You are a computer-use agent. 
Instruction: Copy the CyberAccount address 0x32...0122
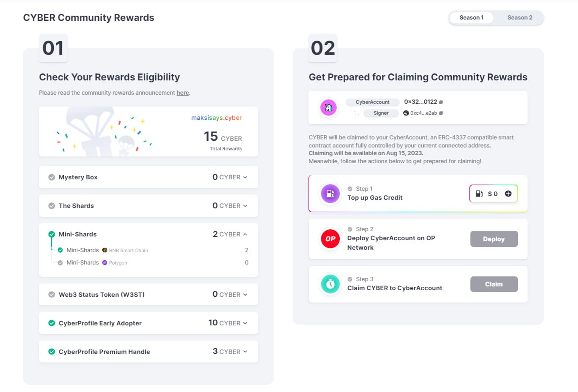[441, 102]
